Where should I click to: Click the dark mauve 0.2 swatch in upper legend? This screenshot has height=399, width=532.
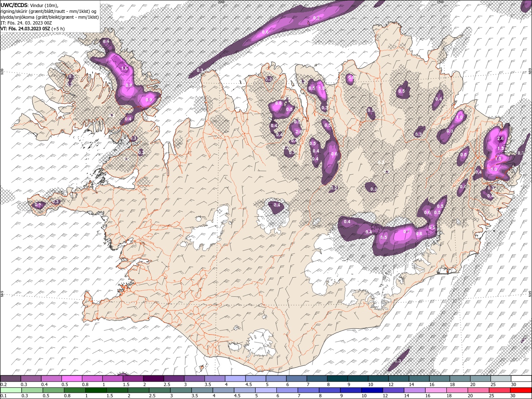10,379
